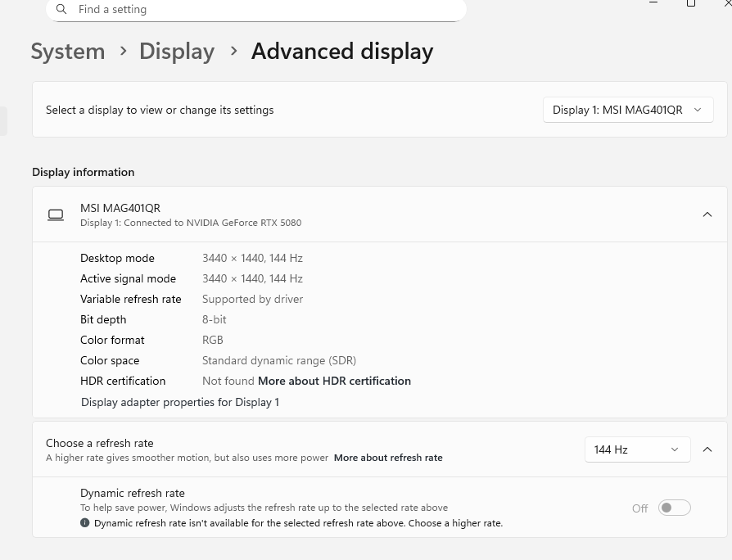
Task: Click the chevron between System and Display
Action: tap(124, 51)
